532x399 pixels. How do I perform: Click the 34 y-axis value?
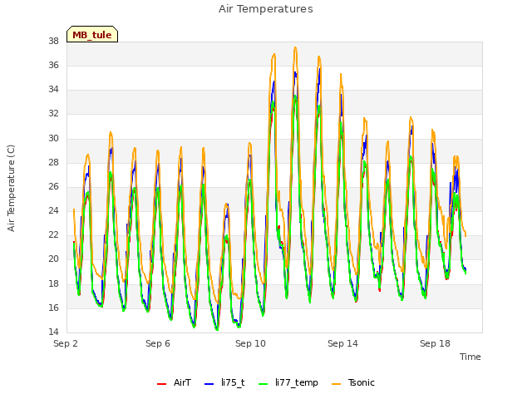pyautogui.click(x=53, y=89)
